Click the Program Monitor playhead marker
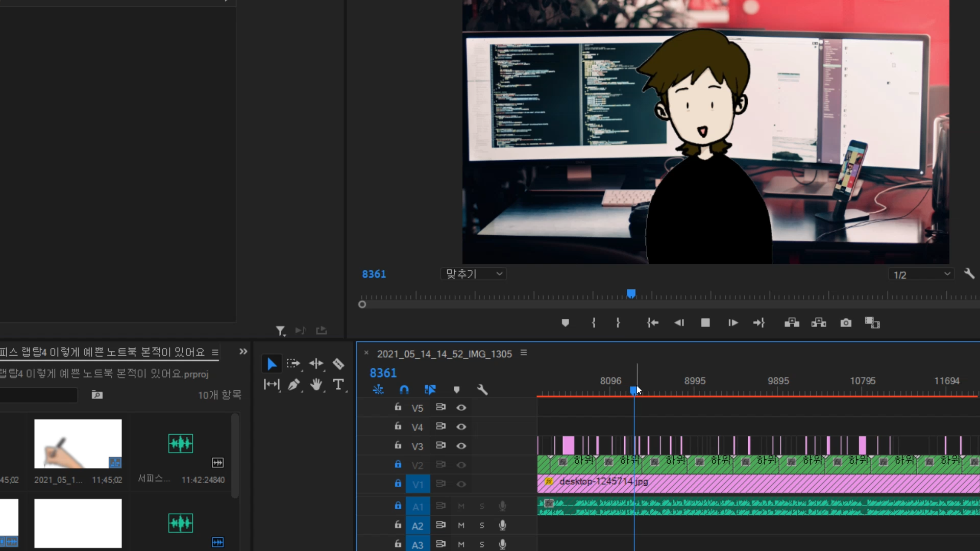Viewport: 980px width, 551px height. (631, 294)
